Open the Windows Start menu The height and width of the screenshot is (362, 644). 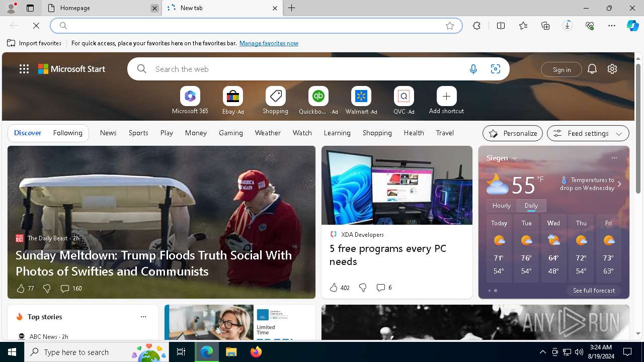[12, 352]
